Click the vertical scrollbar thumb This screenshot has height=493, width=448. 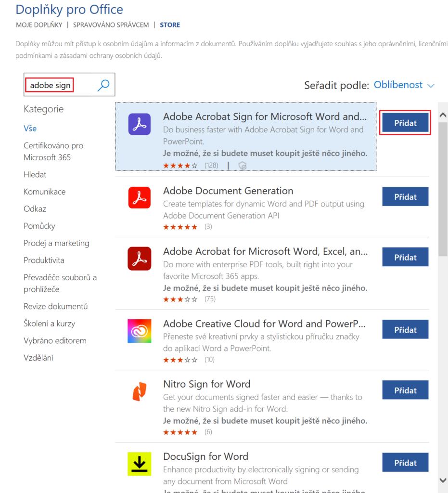click(443, 189)
